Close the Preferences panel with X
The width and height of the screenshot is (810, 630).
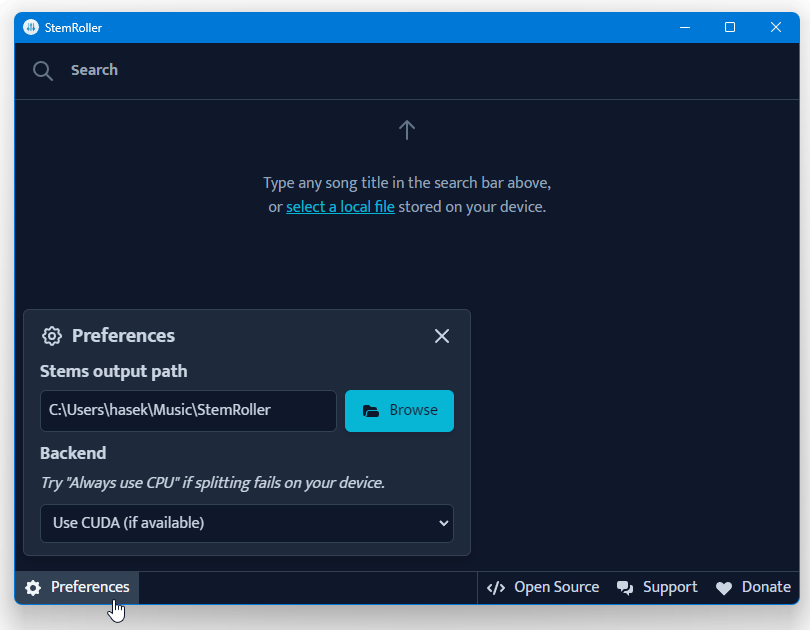(442, 336)
